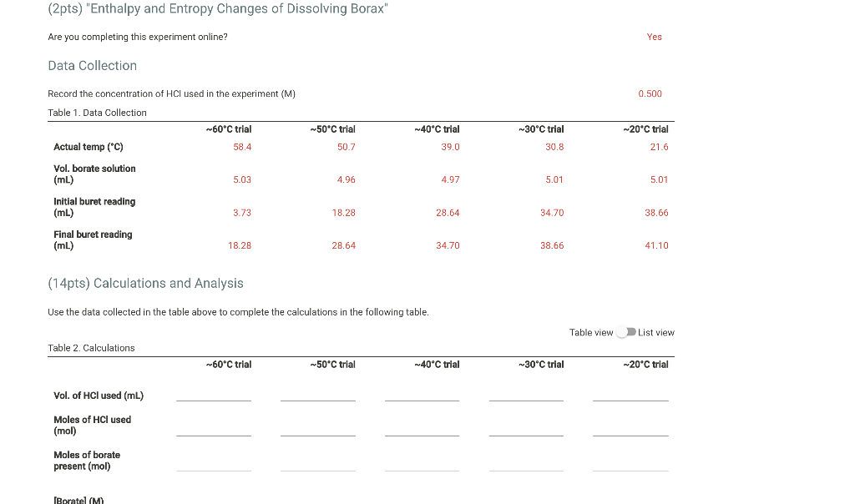Click the Data Collection heading
The width and height of the screenshot is (855, 504).
(x=92, y=66)
